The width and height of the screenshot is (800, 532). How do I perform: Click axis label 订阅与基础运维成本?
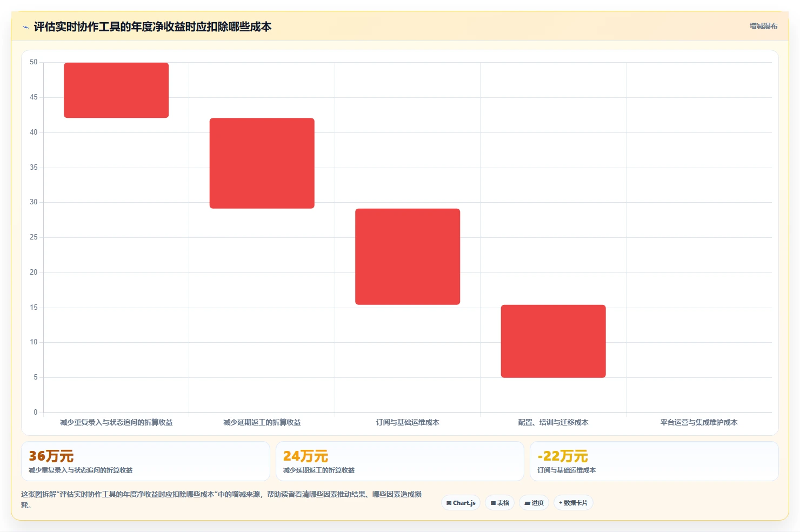point(408,422)
